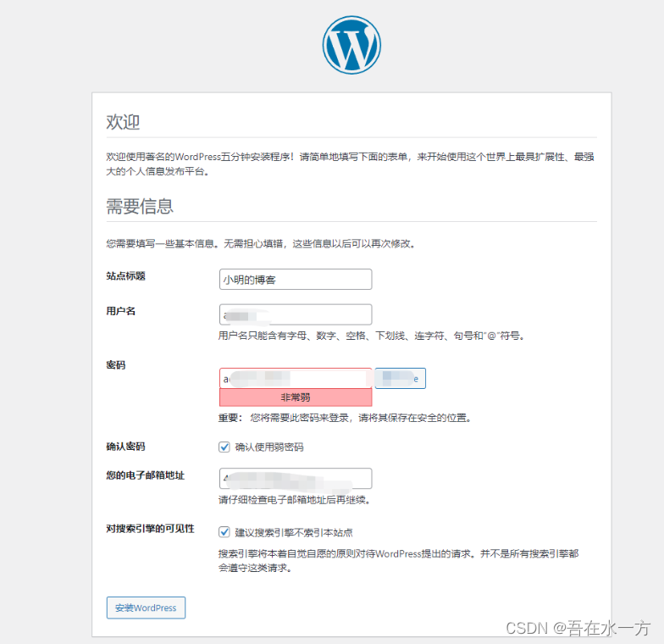Click the "确认密码" label

125,446
